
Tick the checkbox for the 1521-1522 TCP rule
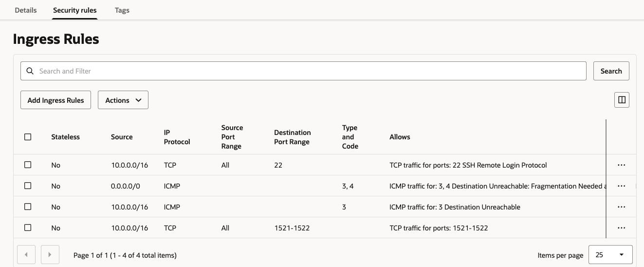click(28, 228)
